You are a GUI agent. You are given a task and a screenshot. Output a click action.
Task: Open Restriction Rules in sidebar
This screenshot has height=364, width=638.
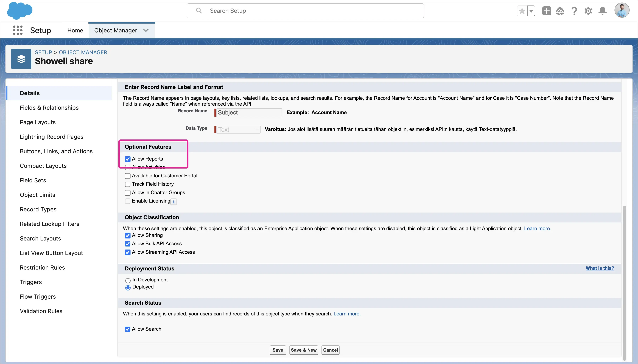tap(43, 267)
